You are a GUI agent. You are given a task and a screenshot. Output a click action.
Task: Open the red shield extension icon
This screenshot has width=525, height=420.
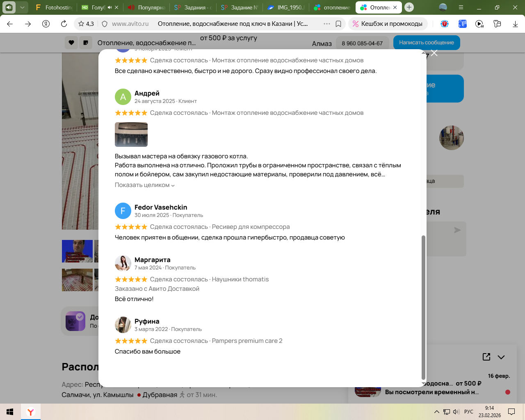pos(445,24)
